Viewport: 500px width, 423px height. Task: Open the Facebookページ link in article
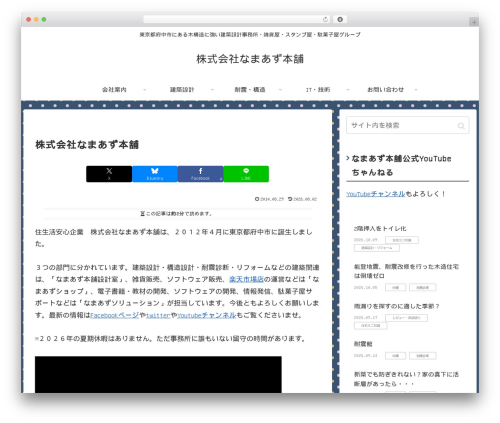pos(115,315)
